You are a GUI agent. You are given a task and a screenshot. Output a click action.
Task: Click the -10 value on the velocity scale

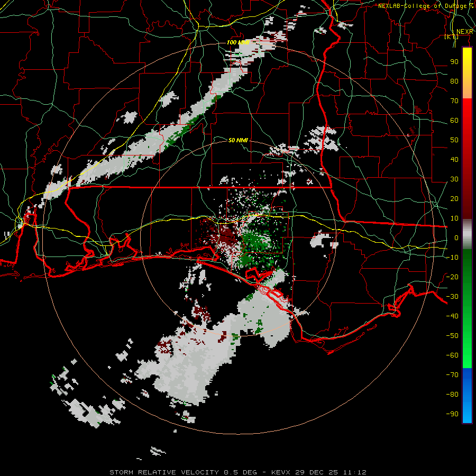[452, 258]
